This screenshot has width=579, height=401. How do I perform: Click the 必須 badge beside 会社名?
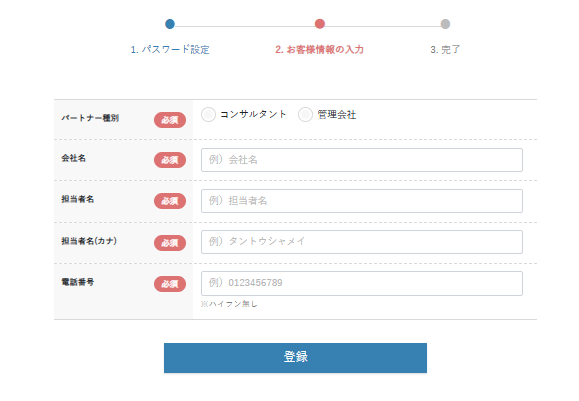click(170, 160)
